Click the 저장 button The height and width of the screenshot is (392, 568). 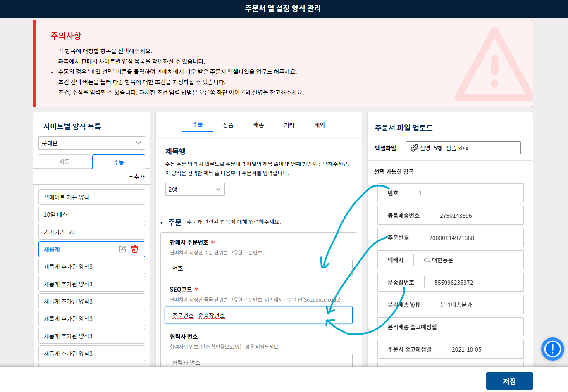point(509,381)
